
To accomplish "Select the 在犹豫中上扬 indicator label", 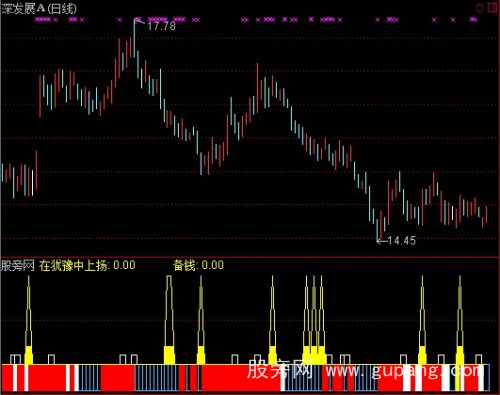I will pyautogui.click(x=73, y=266).
